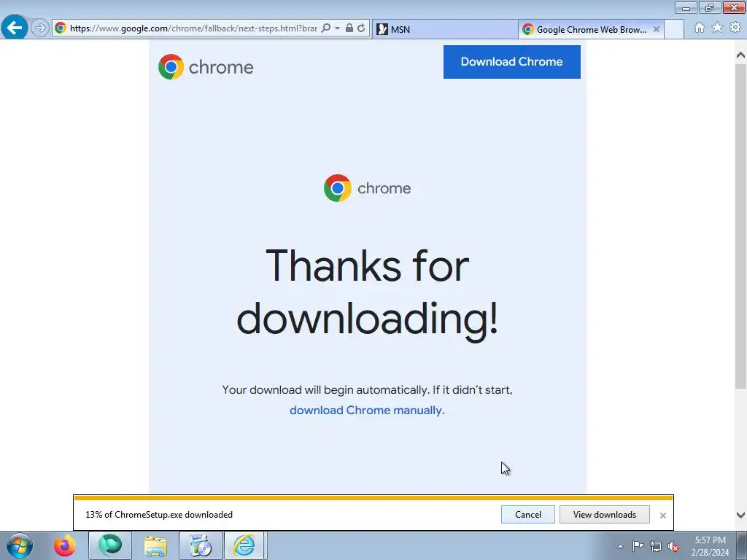Dismiss the download notification bar
This screenshot has width=747, height=560.
pyautogui.click(x=662, y=516)
